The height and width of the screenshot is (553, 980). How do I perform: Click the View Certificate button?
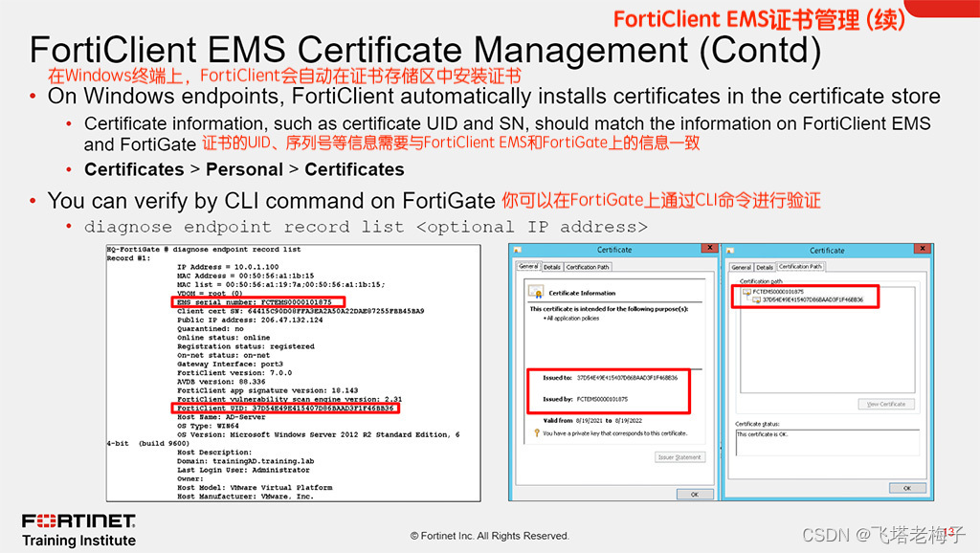(886, 404)
